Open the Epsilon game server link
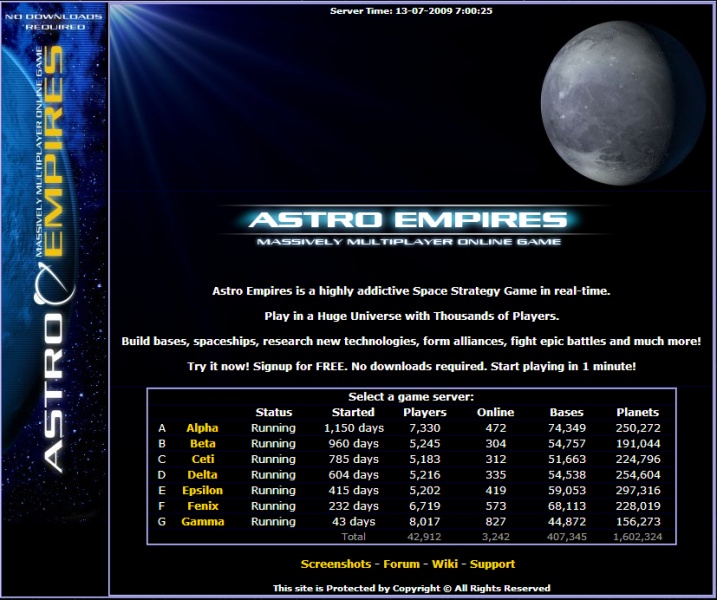 [x=202, y=490]
